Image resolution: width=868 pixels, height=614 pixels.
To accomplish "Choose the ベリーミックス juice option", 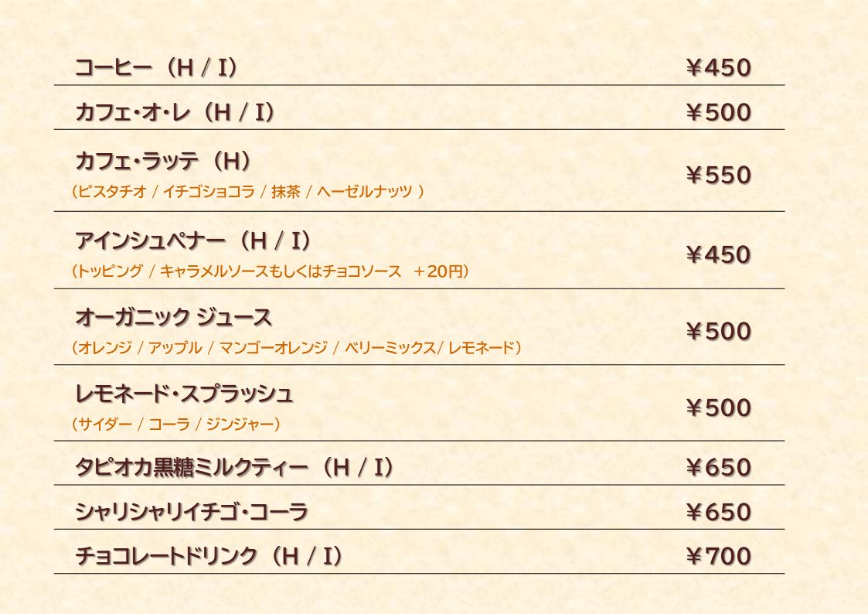I will 390,348.
